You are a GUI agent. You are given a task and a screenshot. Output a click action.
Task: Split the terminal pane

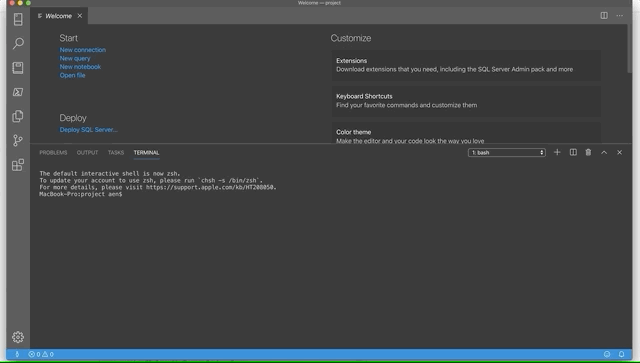coord(573,152)
